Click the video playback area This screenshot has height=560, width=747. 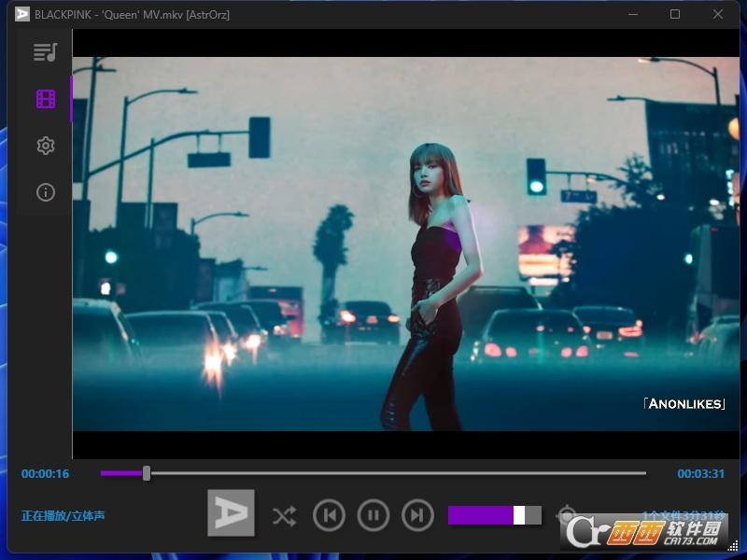click(x=406, y=244)
